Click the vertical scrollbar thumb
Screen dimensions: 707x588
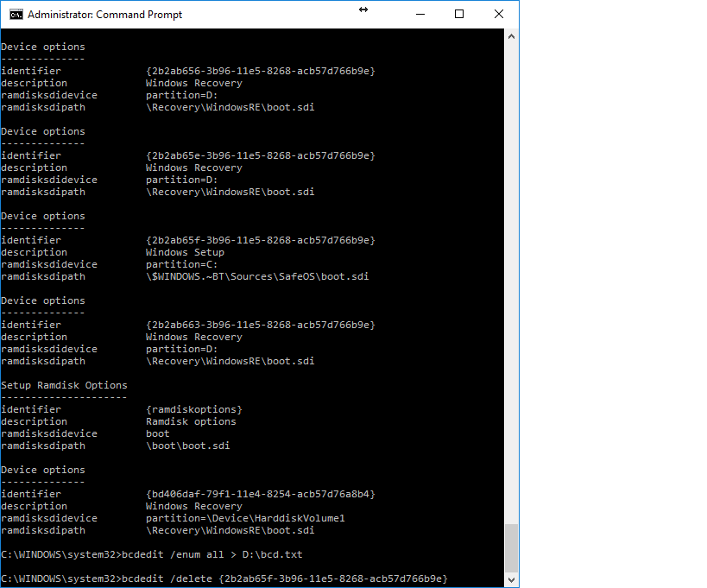[x=511, y=548]
